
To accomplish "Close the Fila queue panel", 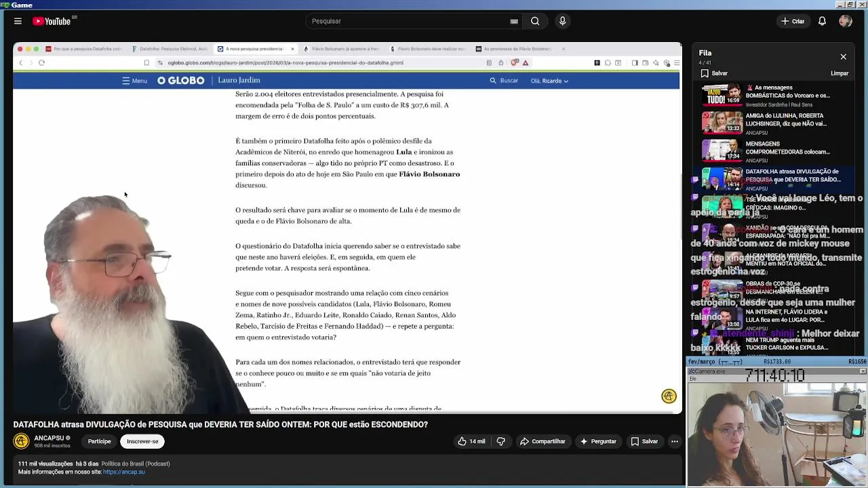I will tap(843, 57).
